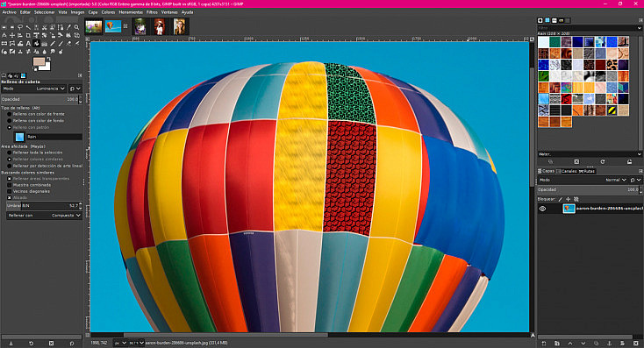Select the Eraser tool
Viewport: 644px width, 348px height.
coord(68,44)
